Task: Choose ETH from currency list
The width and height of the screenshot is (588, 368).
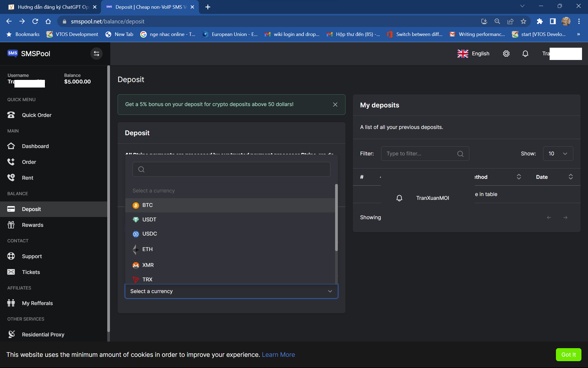Action: click(x=147, y=249)
